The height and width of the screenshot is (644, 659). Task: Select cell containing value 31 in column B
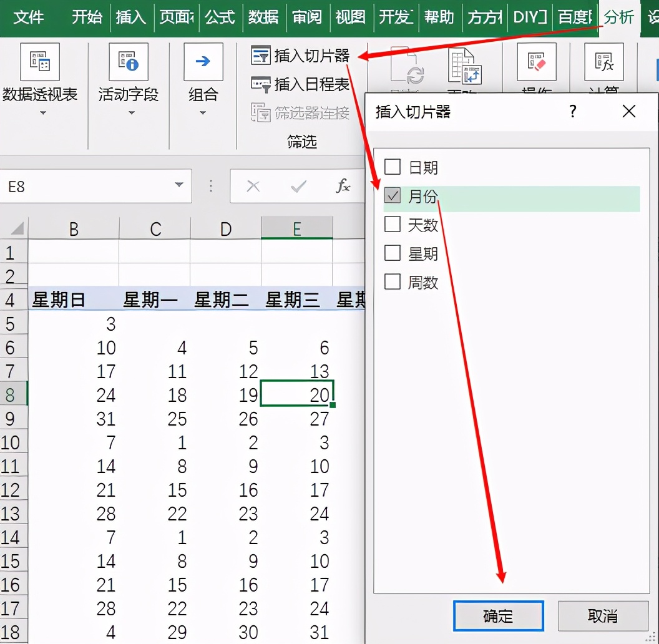pyautogui.click(x=104, y=419)
